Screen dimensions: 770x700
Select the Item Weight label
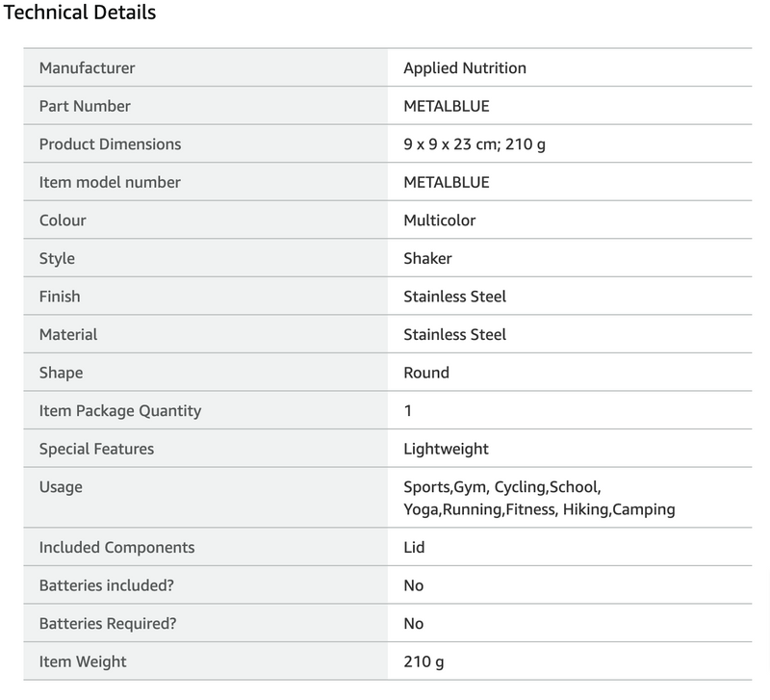click(83, 661)
